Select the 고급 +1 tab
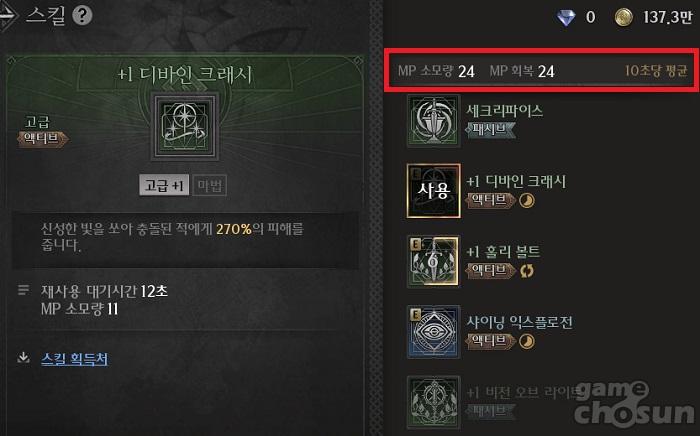700x436 pixels. click(x=164, y=185)
